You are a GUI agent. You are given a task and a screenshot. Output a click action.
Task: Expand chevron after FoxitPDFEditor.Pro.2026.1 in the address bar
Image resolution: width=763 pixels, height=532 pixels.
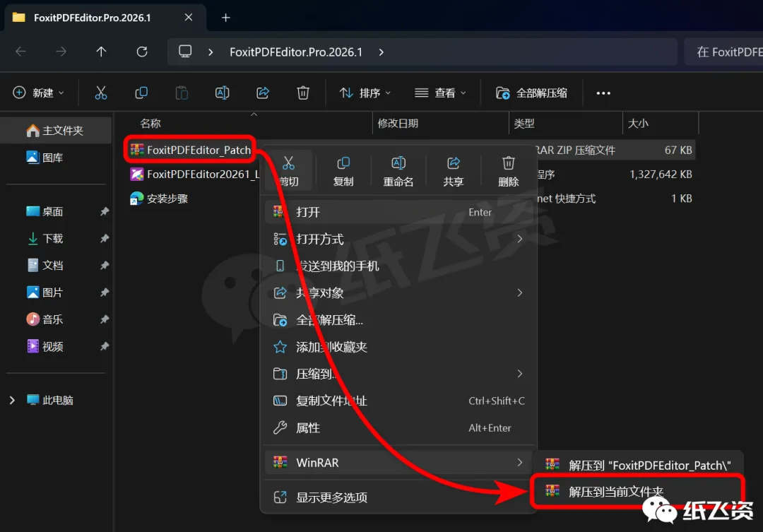coord(381,52)
